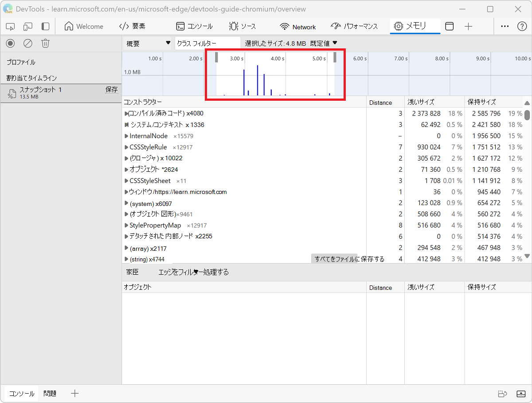Click the Inspect element tool icon
The width and height of the screenshot is (532, 403).
(x=11, y=27)
